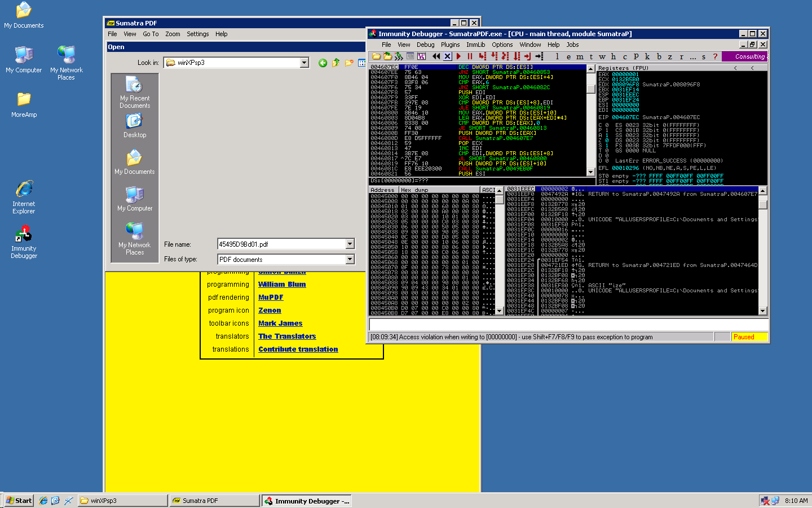Image resolution: width=812 pixels, height=508 pixels.
Task: Open MoreAmp desktop icon
Action: tap(24, 105)
